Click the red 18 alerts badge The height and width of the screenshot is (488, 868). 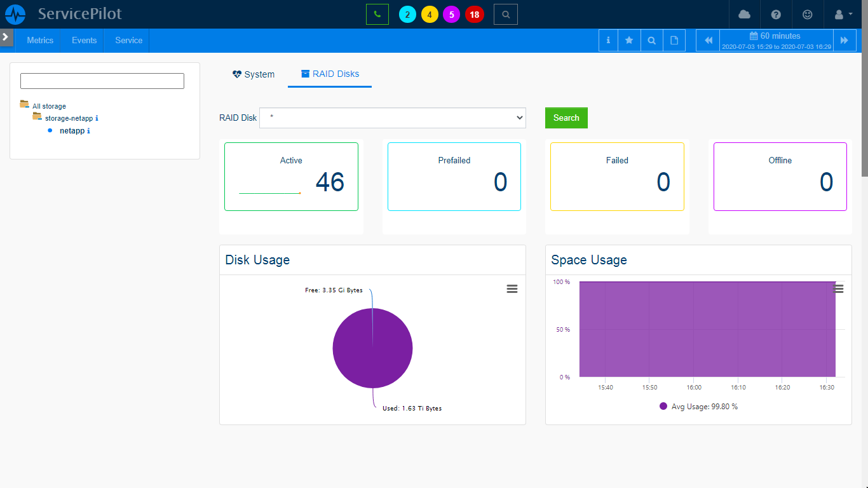point(474,14)
